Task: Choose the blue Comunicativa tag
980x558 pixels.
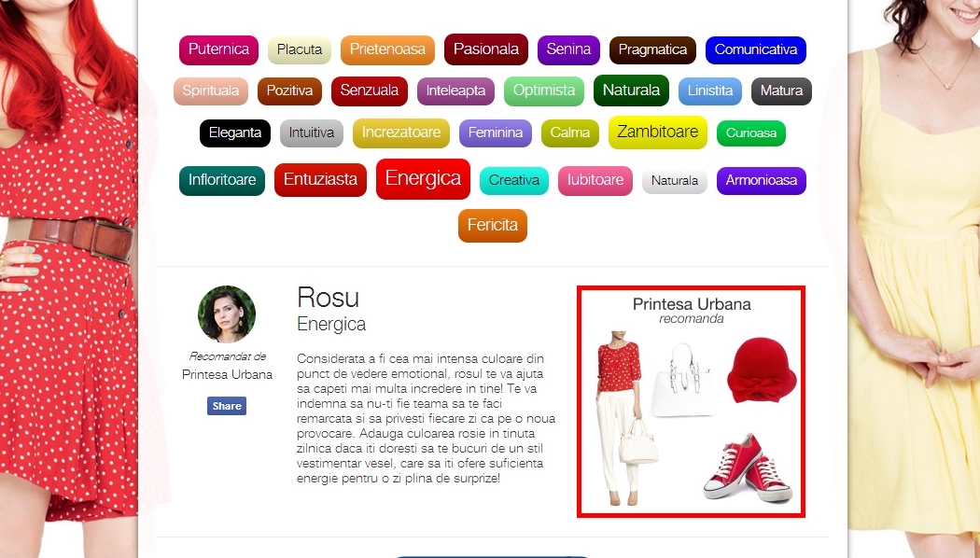Action: 756,50
